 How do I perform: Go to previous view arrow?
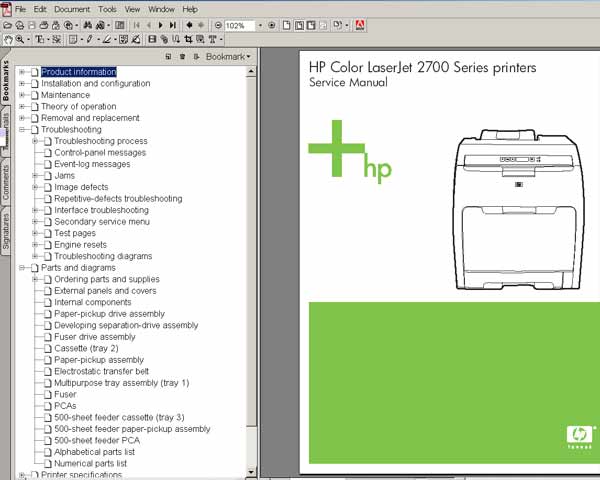pyautogui.click(x=189, y=25)
